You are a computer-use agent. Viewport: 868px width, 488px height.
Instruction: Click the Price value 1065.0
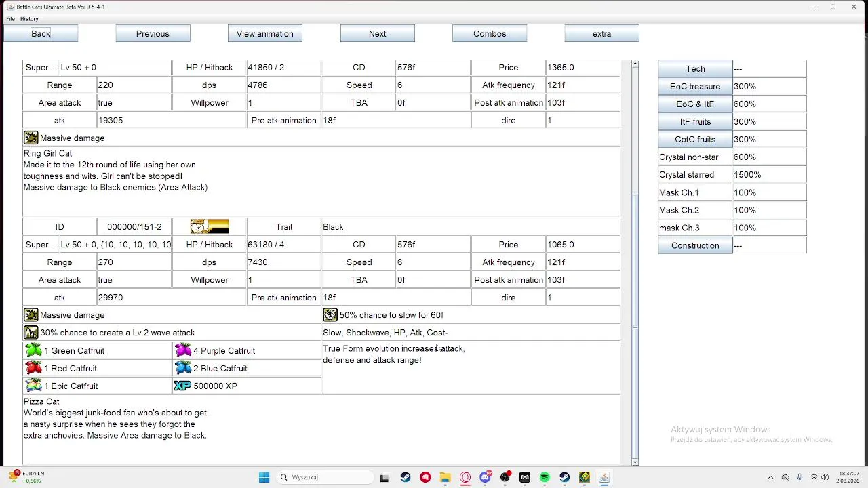583,245
